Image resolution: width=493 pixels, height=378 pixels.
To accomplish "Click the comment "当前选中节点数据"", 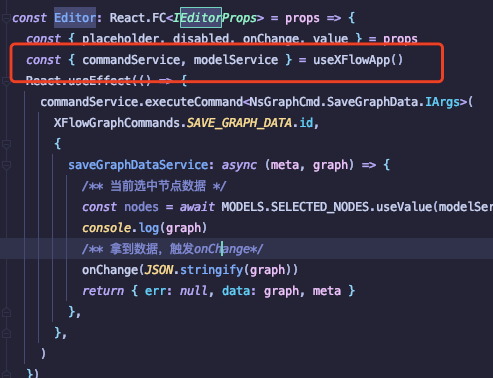I will pyautogui.click(x=158, y=186).
